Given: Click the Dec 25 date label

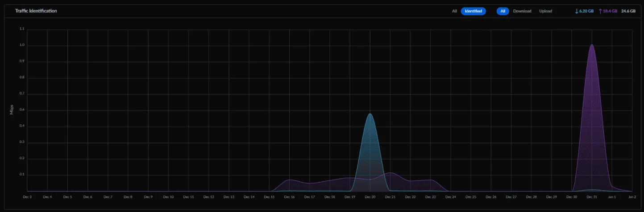Looking at the screenshot, I should (471, 196).
